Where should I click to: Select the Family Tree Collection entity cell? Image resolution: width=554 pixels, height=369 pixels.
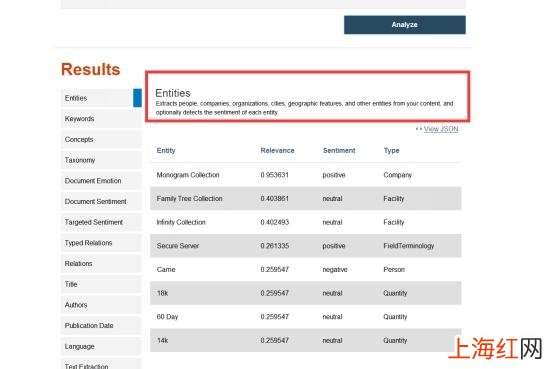click(x=189, y=199)
